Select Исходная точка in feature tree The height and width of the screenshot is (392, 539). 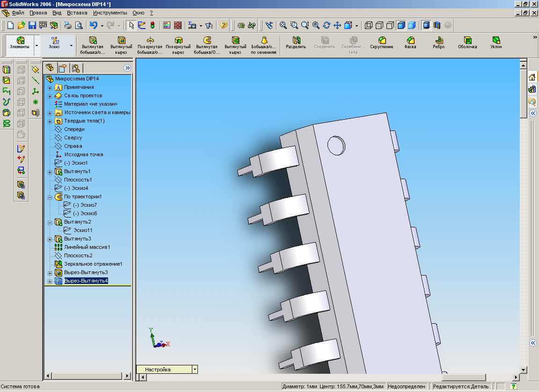point(84,154)
